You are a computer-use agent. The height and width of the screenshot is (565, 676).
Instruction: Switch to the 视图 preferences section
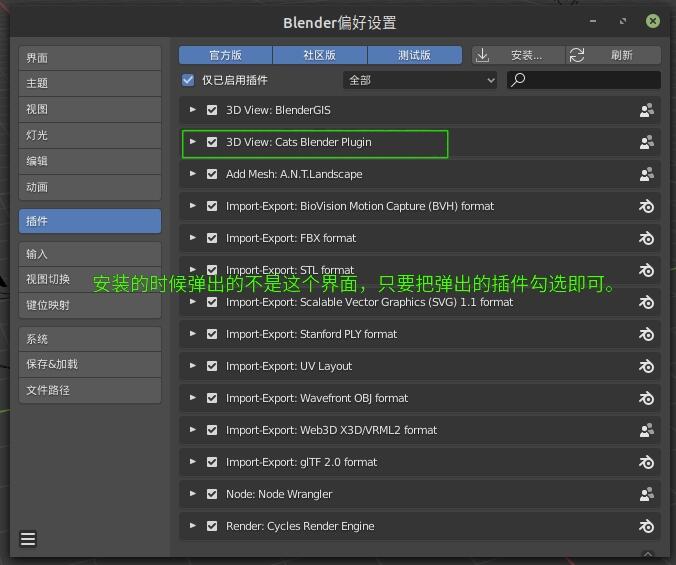pyautogui.click(x=90, y=109)
